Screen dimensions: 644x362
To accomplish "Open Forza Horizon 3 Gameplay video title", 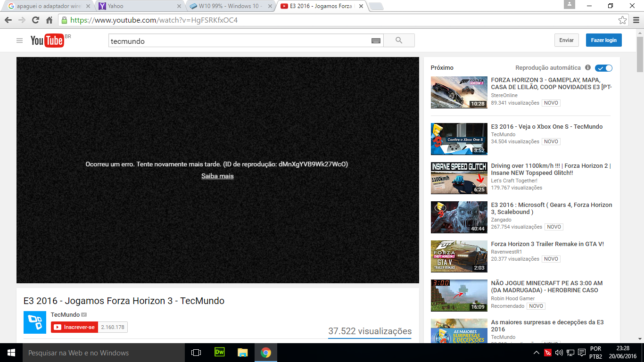I will pos(552,83).
